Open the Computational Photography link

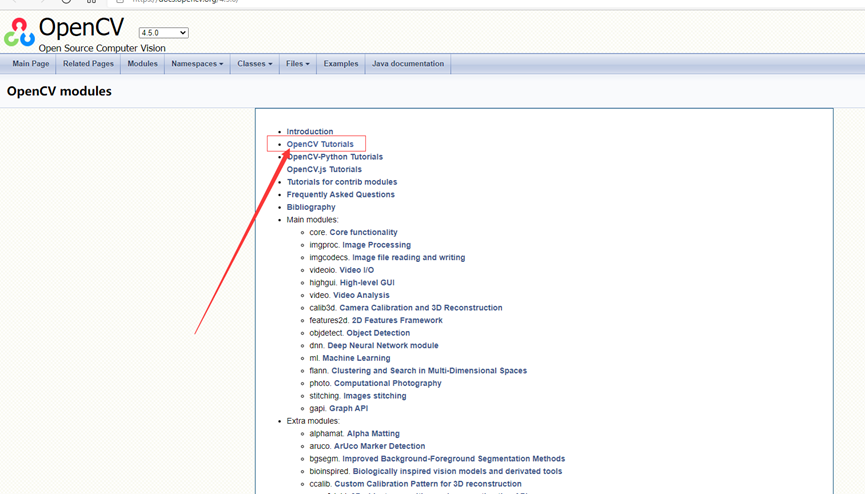(x=388, y=384)
